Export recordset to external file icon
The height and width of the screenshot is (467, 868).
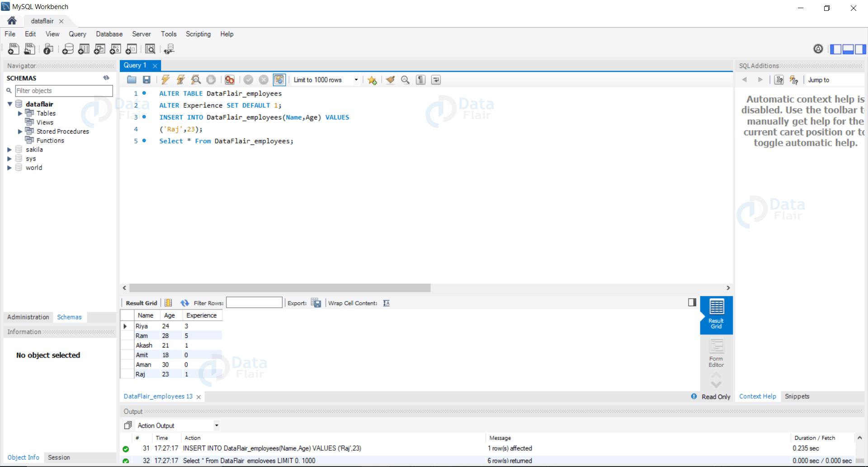click(x=316, y=303)
